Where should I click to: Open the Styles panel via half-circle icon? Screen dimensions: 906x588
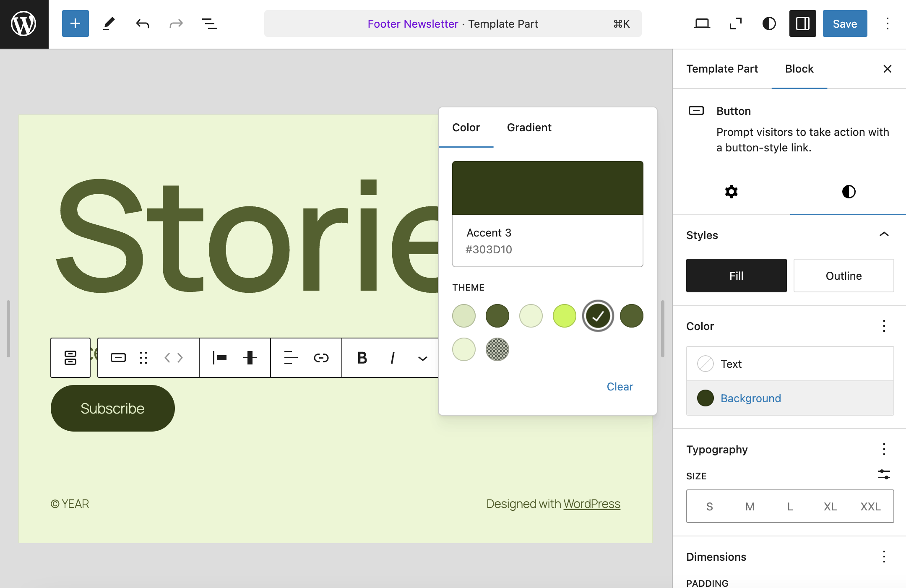click(848, 192)
